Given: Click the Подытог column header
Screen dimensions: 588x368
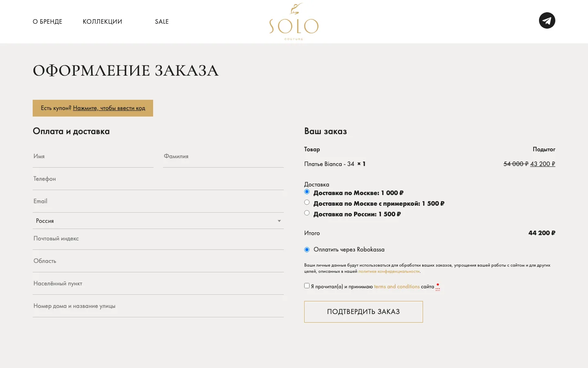Looking at the screenshot, I should pos(544,149).
